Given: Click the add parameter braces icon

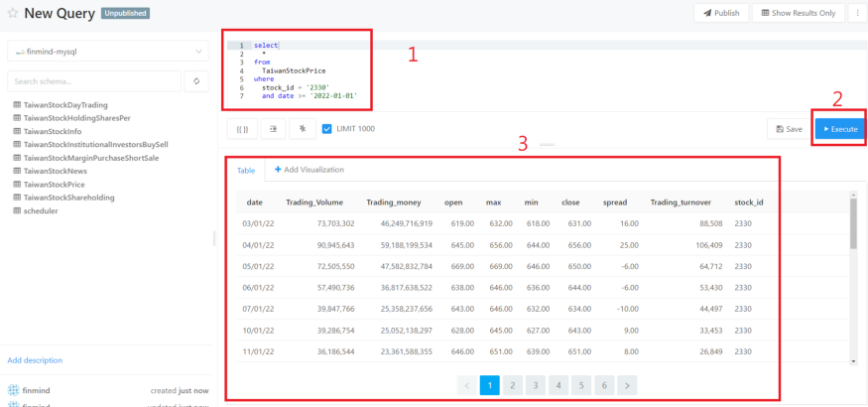Looking at the screenshot, I should [242, 129].
